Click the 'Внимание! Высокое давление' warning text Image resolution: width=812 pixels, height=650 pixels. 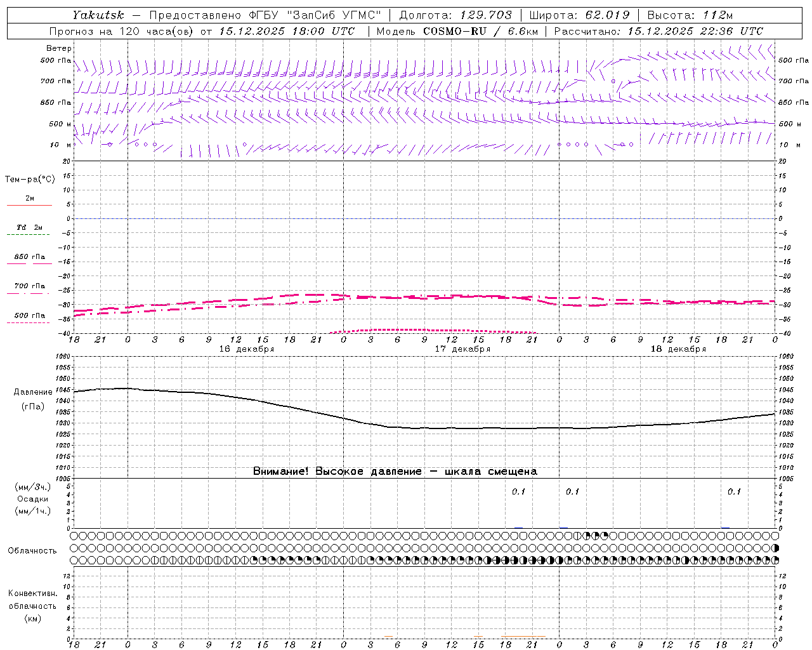[x=337, y=472]
